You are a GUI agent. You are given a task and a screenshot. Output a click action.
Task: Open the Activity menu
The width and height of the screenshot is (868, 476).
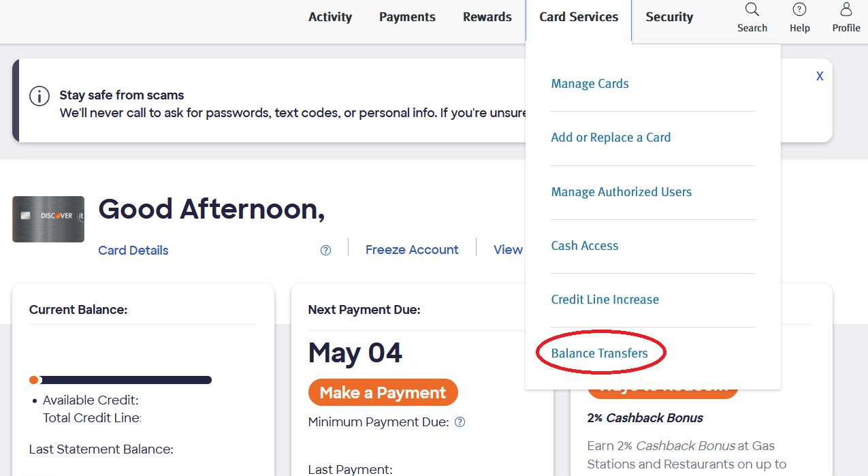330,17
